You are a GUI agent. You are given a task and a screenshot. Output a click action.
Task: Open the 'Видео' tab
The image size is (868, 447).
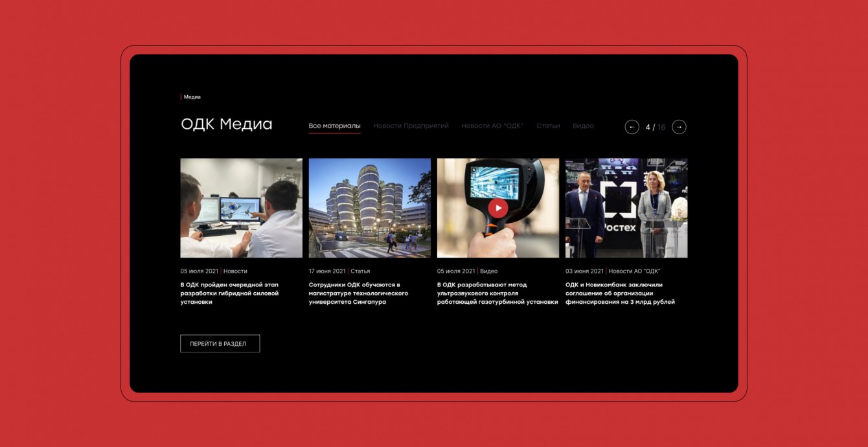583,126
